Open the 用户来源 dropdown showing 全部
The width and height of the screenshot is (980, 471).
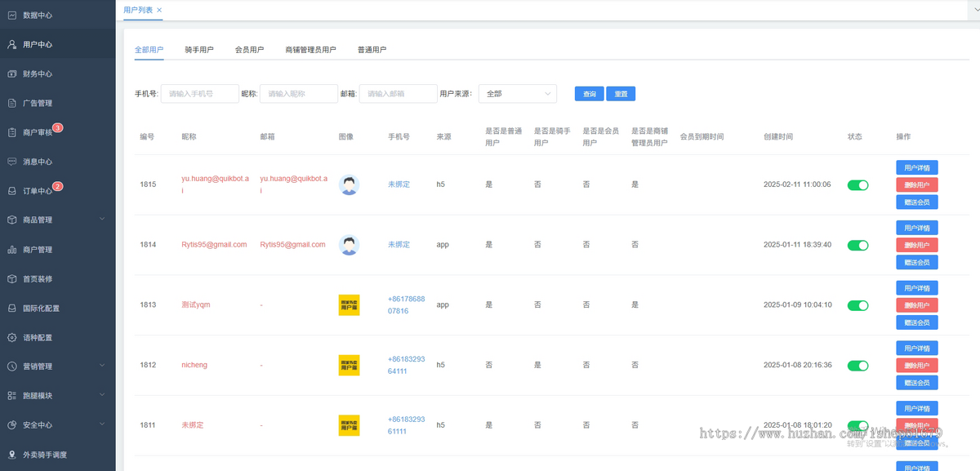point(518,94)
